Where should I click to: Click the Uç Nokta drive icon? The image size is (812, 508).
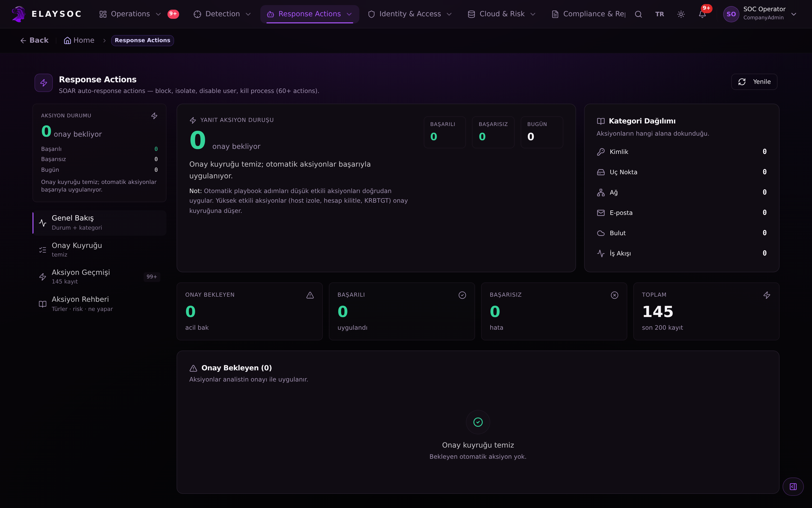click(601, 172)
